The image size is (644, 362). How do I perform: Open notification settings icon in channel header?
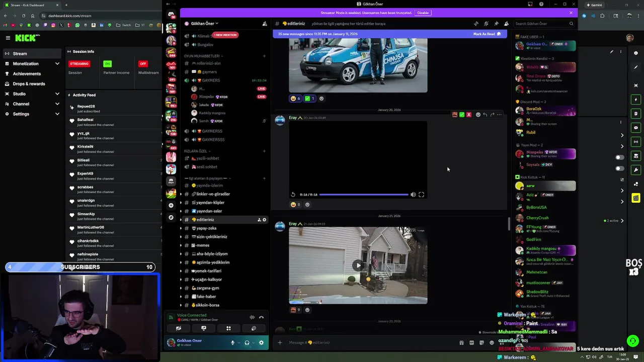486,24
